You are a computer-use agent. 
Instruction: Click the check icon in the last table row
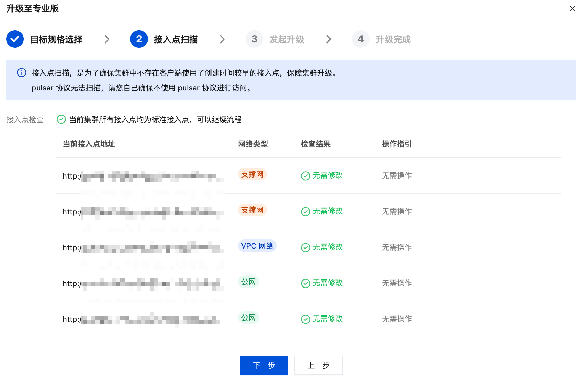pyautogui.click(x=305, y=319)
